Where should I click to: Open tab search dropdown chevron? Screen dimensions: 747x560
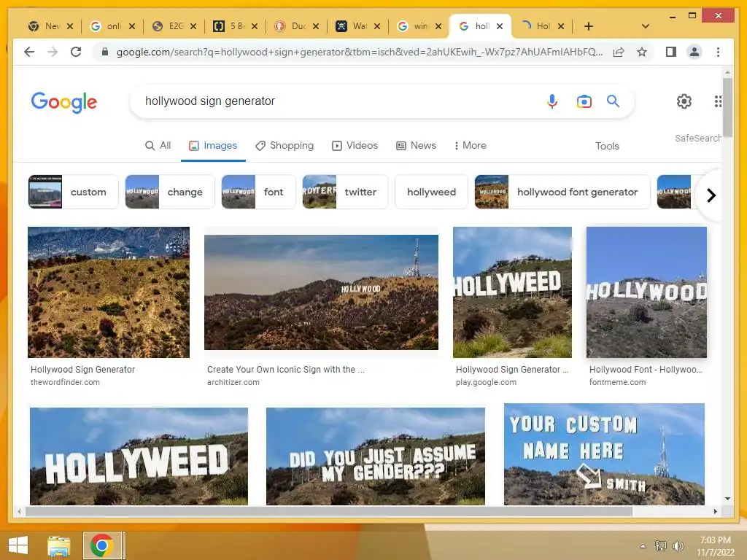click(645, 26)
